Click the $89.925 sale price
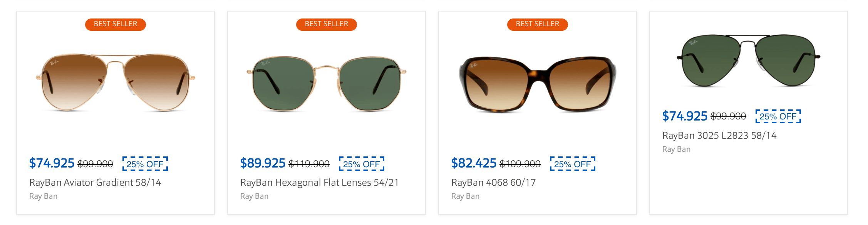This screenshot has width=868, height=225. [x=263, y=163]
